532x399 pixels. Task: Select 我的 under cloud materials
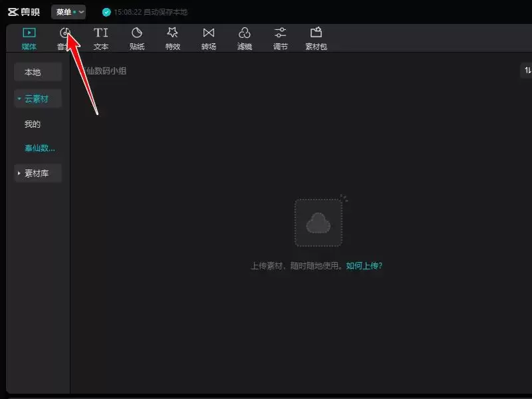click(x=33, y=124)
